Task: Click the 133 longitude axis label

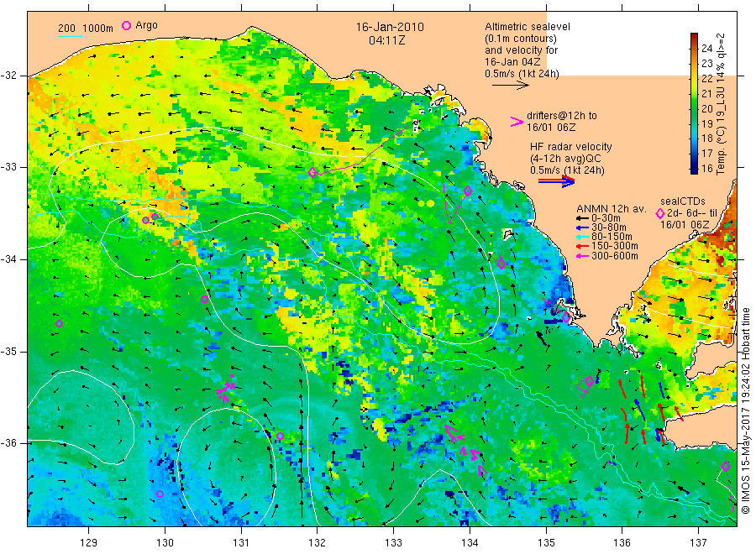Action: click(x=393, y=543)
